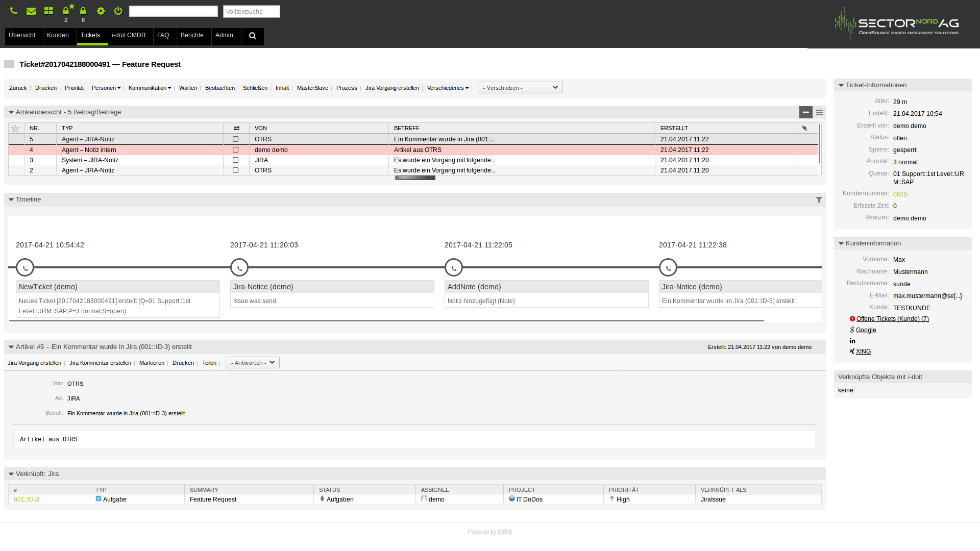Open the settings gear icon
This screenshot has width=980, height=551.
101,11
